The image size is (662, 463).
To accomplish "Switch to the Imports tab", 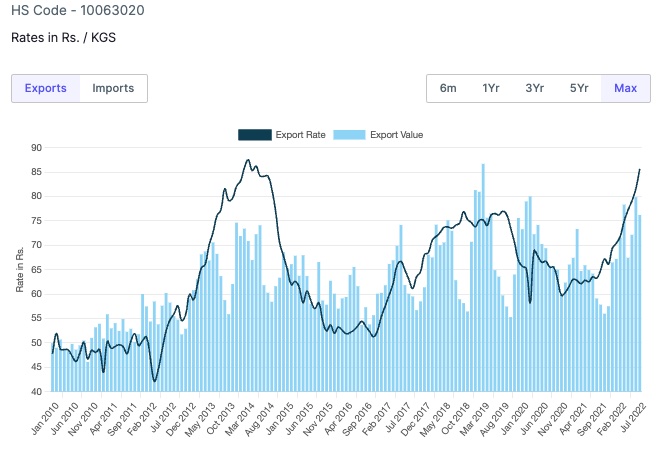I will (113, 88).
